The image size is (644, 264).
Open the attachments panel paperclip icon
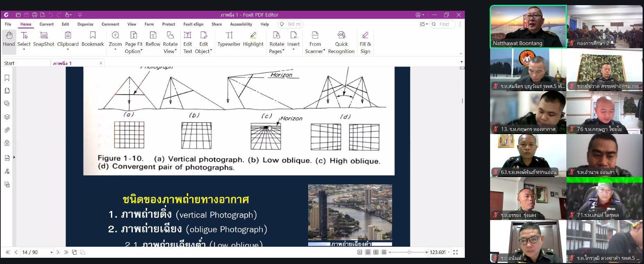(7, 130)
